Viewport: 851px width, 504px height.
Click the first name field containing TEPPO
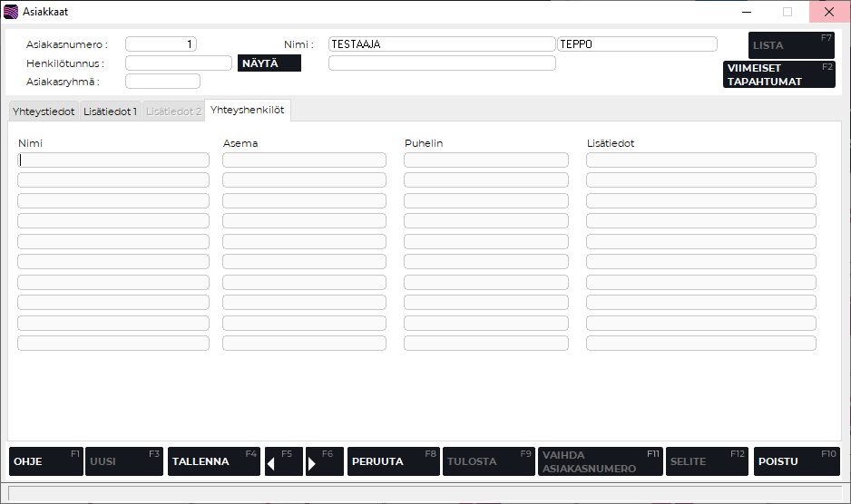(x=637, y=44)
